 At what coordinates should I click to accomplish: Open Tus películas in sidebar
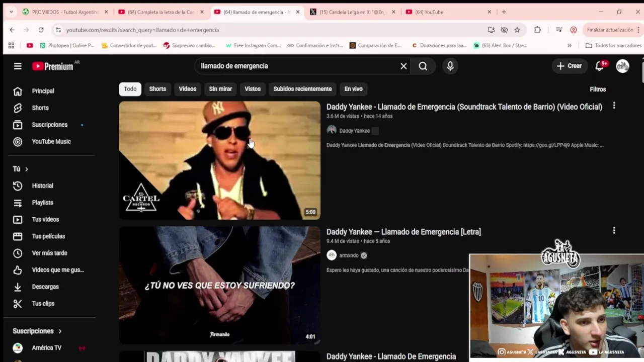coord(49,236)
